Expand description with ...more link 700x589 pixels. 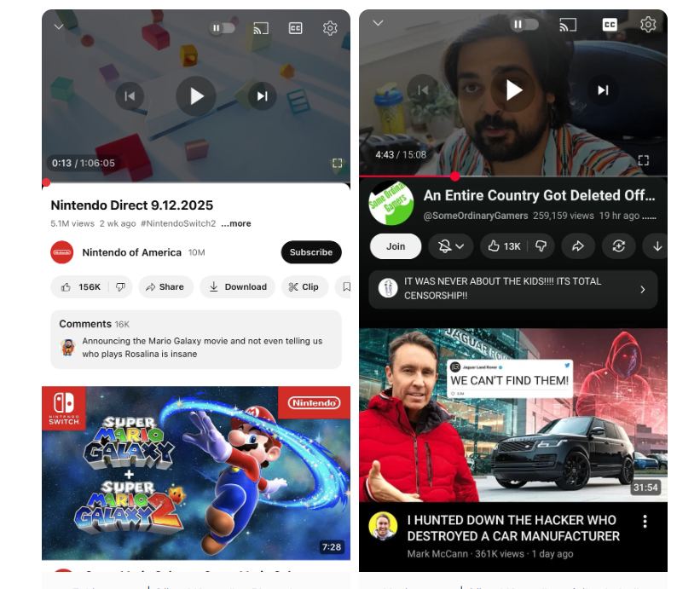(x=236, y=223)
